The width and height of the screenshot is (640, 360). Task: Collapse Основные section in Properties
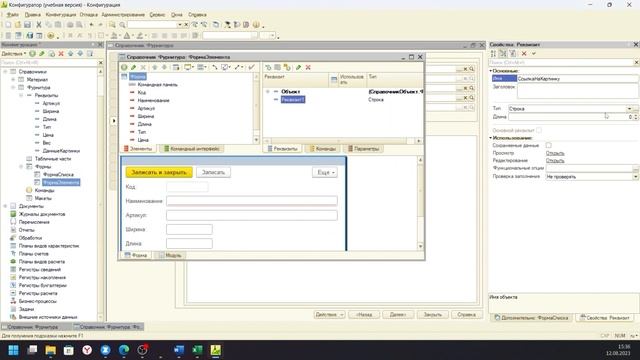(491, 71)
